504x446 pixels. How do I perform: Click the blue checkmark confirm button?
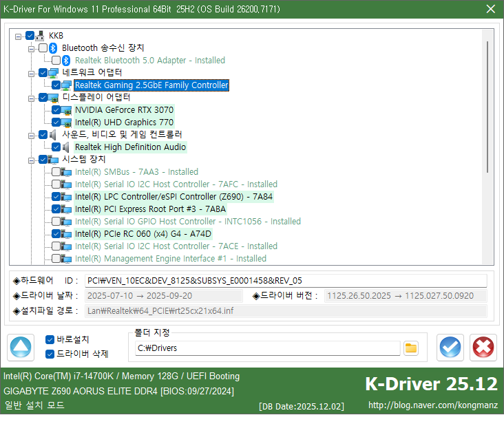click(x=450, y=348)
